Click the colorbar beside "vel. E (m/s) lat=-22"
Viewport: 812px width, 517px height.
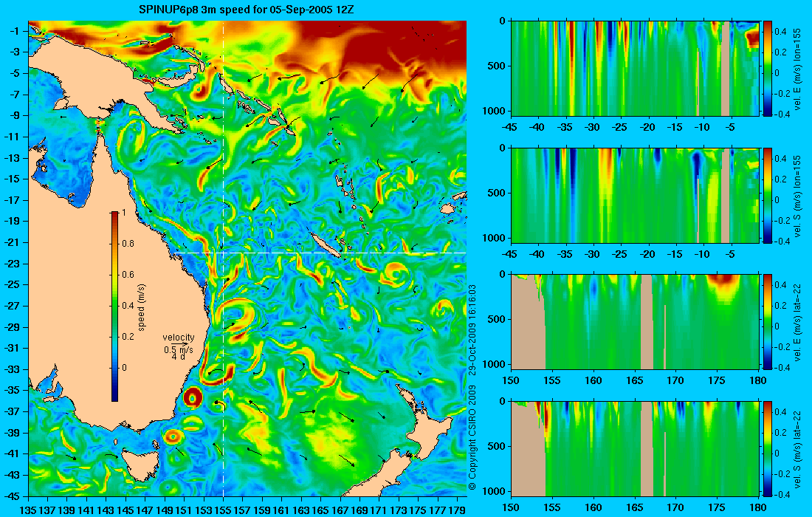coord(768,322)
